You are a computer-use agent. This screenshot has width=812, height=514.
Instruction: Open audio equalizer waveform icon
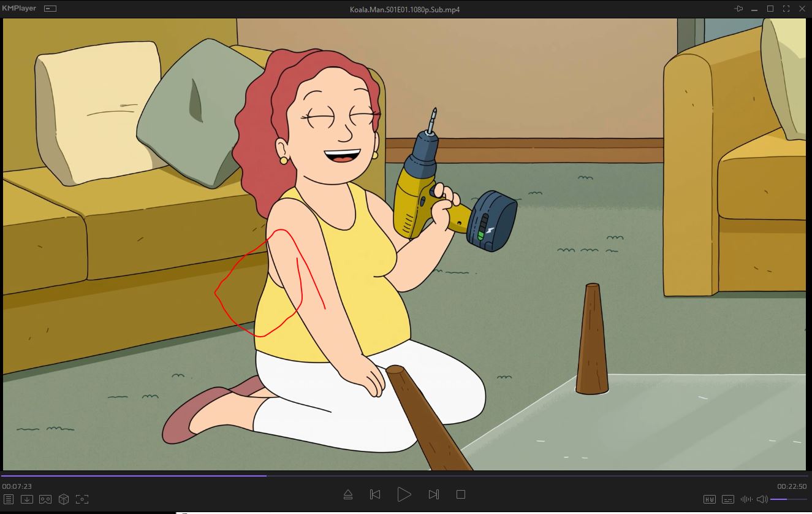pyautogui.click(x=746, y=499)
